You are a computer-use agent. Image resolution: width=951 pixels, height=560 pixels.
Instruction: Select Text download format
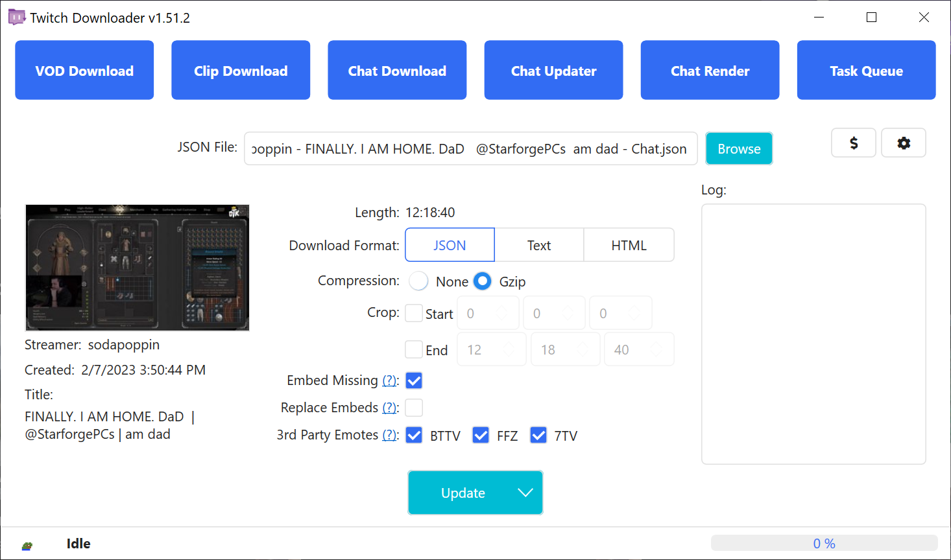[x=539, y=245]
